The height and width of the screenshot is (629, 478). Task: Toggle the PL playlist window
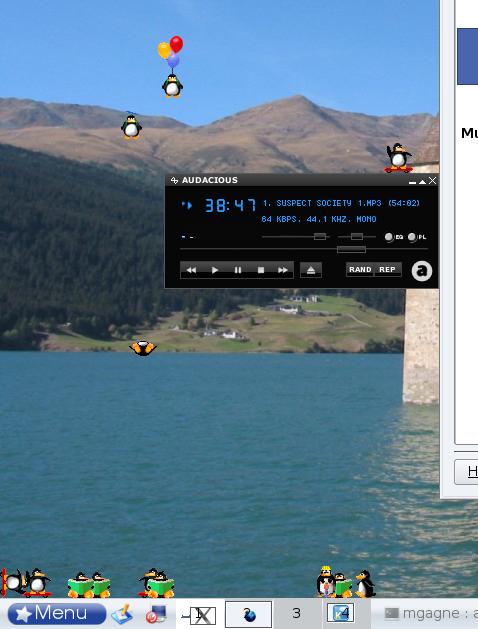417,237
